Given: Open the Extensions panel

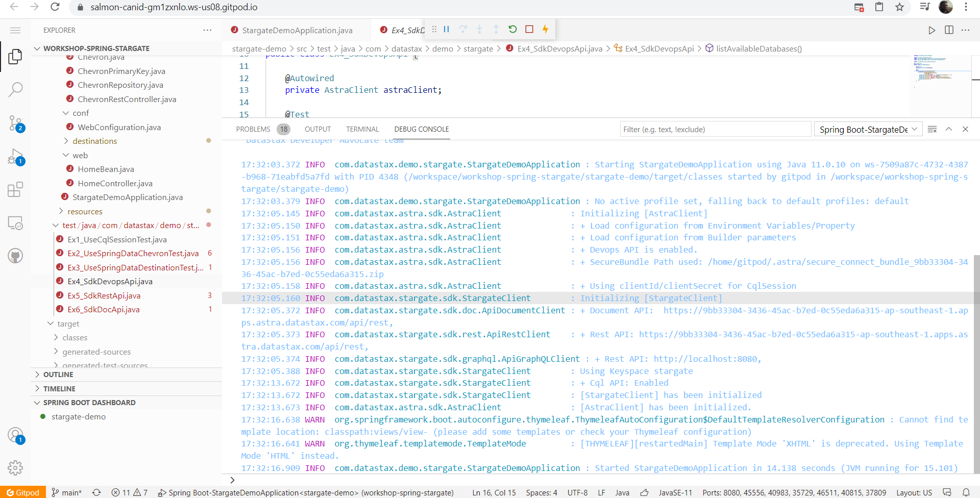Looking at the screenshot, I should (15, 189).
